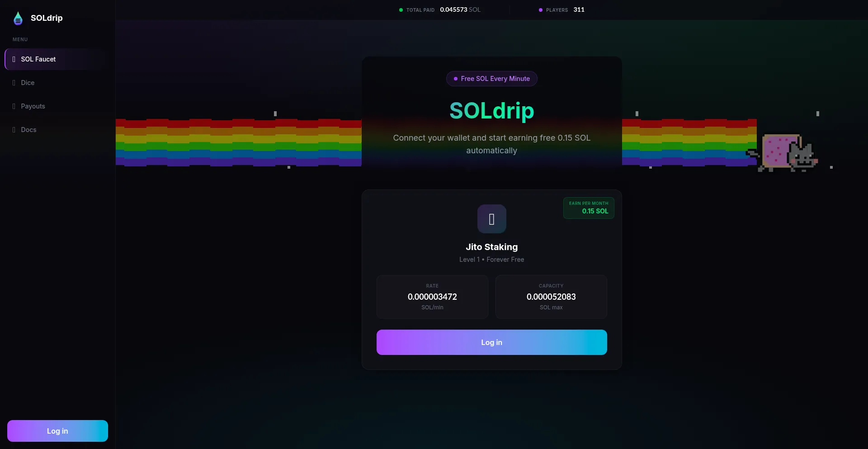868x449 pixels.
Task: Click the Players 311 counter
Action: click(562, 9)
